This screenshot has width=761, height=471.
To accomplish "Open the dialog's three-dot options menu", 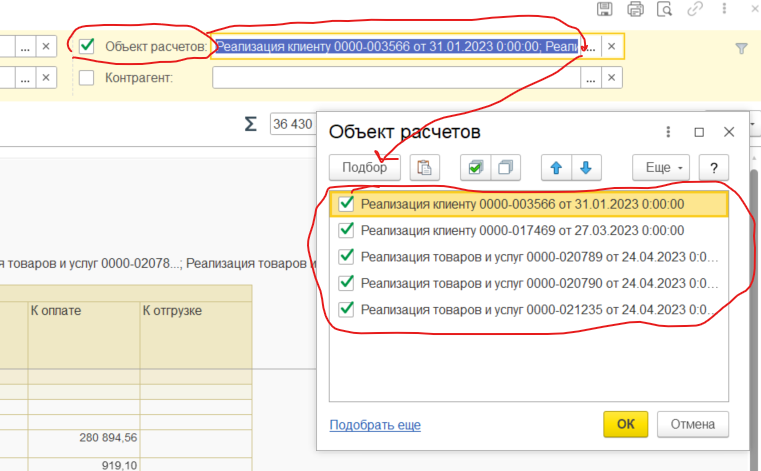I will [x=667, y=132].
